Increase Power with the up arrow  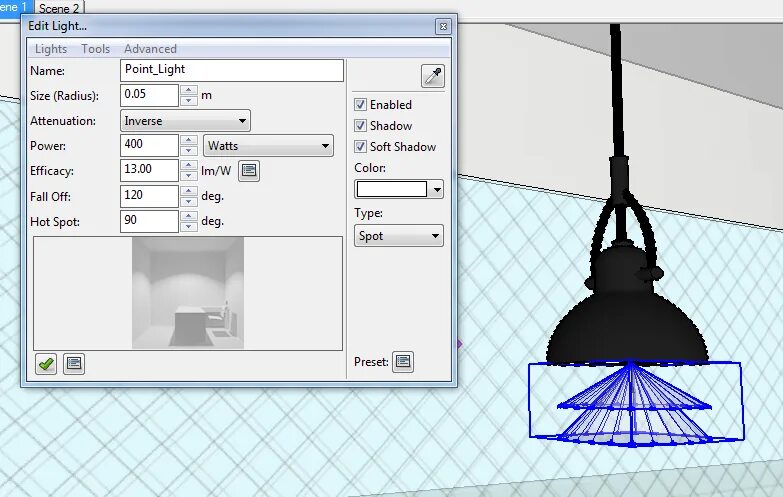pyautogui.click(x=189, y=140)
